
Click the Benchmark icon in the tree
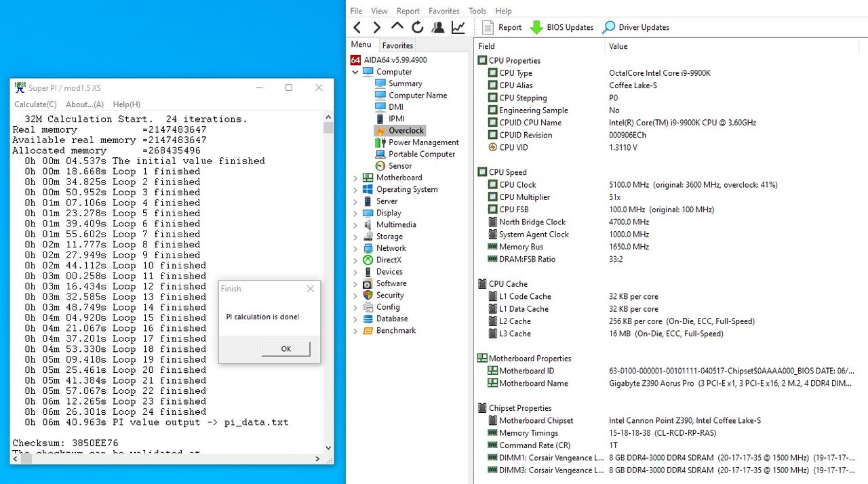[x=368, y=330]
